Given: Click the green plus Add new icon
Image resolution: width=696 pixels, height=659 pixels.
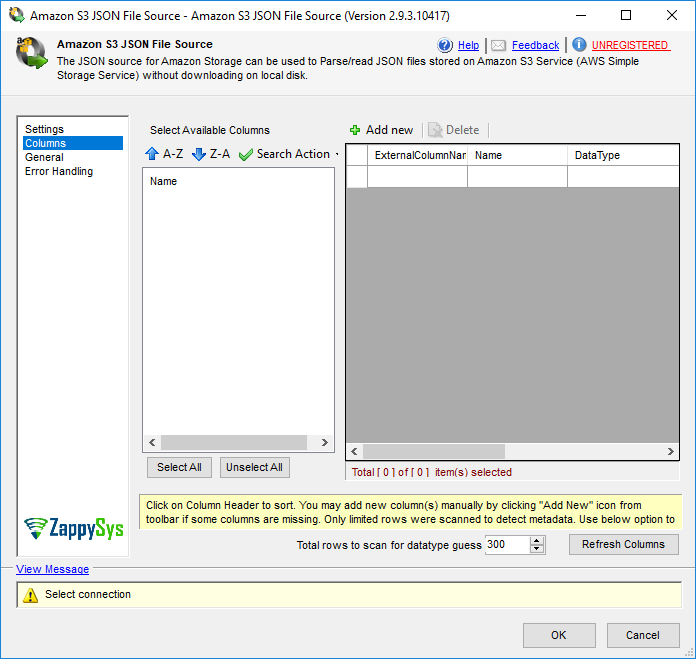Looking at the screenshot, I should point(355,130).
